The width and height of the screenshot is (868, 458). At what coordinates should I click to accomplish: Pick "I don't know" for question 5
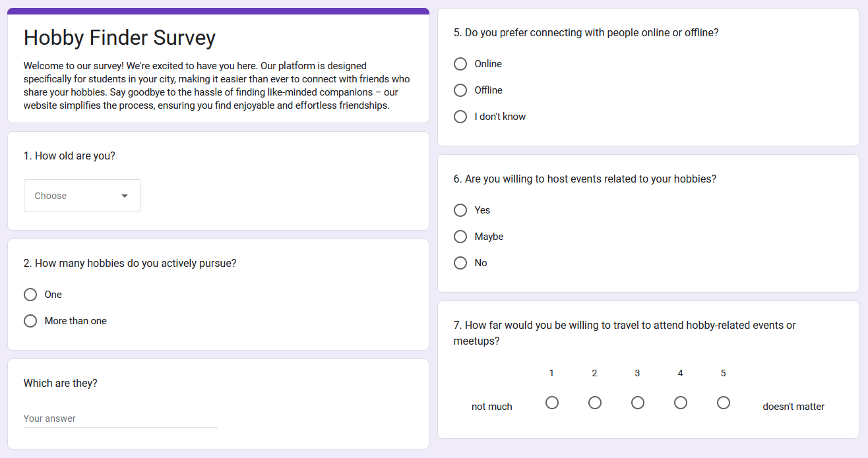tap(460, 117)
